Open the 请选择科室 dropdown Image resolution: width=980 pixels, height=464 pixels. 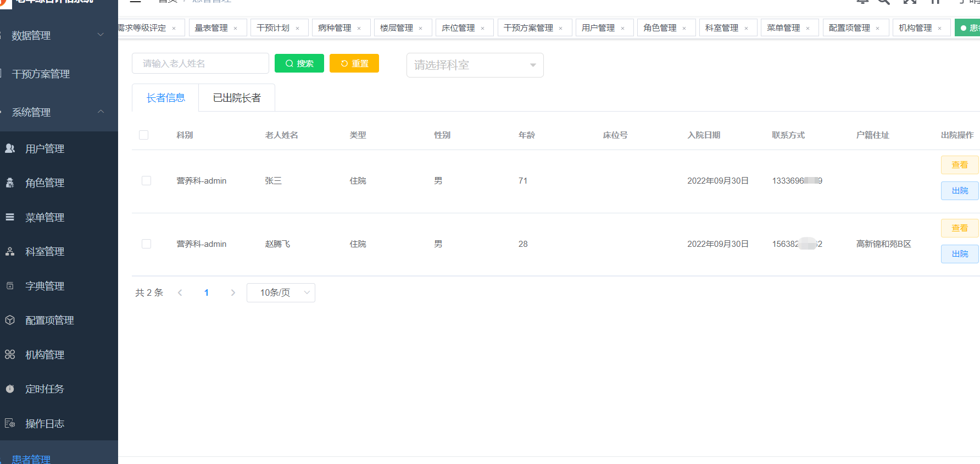click(x=475, y=65)
